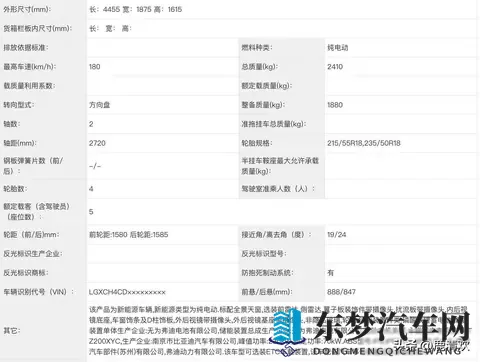Image resolution: width=480 pixels, height=362 pixels.
Task: Select the steering value 方向盘
Action: click(100, 105)
